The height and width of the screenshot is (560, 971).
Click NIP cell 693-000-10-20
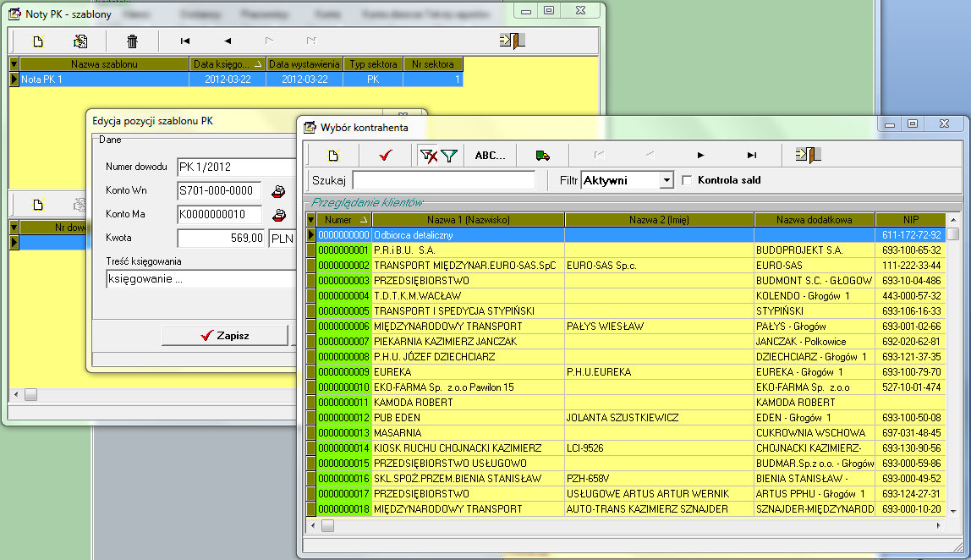tap(910, 509)
